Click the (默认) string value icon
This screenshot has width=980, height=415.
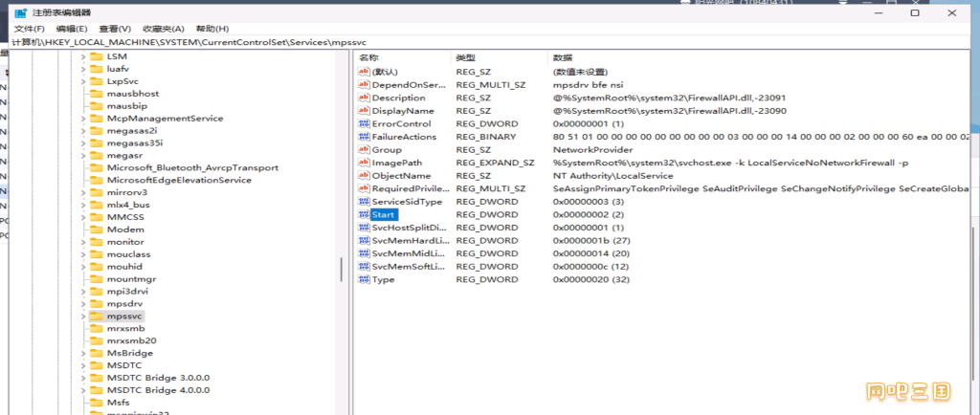coord(364,72)
